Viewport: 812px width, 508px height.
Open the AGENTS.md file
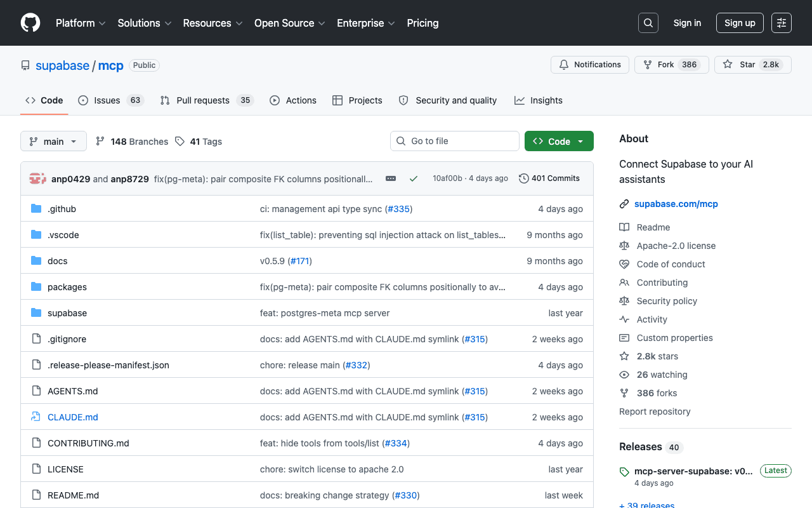tap(73, 391)
